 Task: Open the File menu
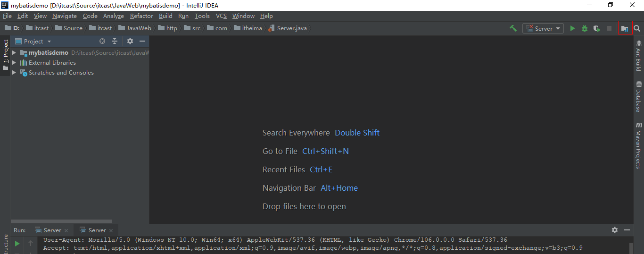coord(7,16)
